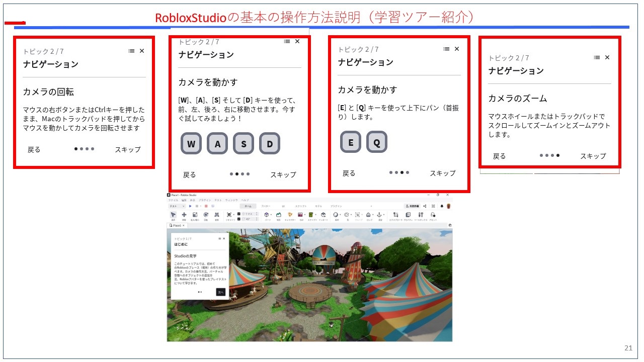The height and width of the screenshot is (362, 644).
Task: Open the ファイル menu
Action: click(173, 200)
